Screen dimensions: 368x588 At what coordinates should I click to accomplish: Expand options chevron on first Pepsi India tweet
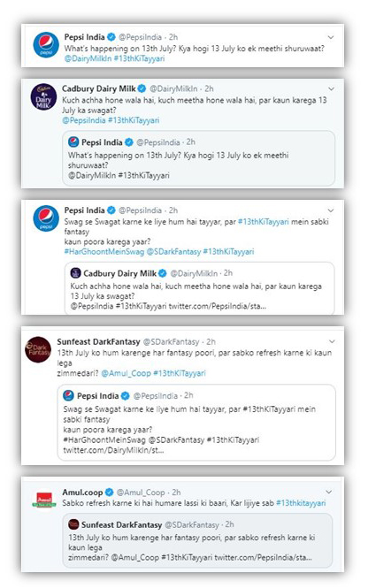(x=331, y=37)
